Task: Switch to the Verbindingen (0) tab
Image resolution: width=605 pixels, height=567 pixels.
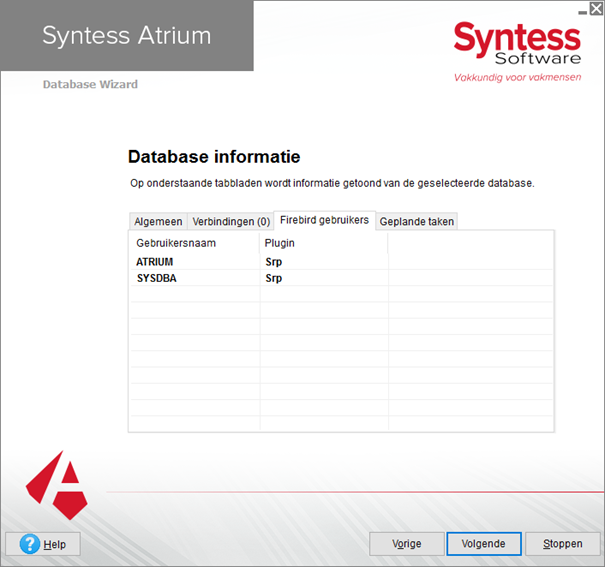Action: coord(231,221)
